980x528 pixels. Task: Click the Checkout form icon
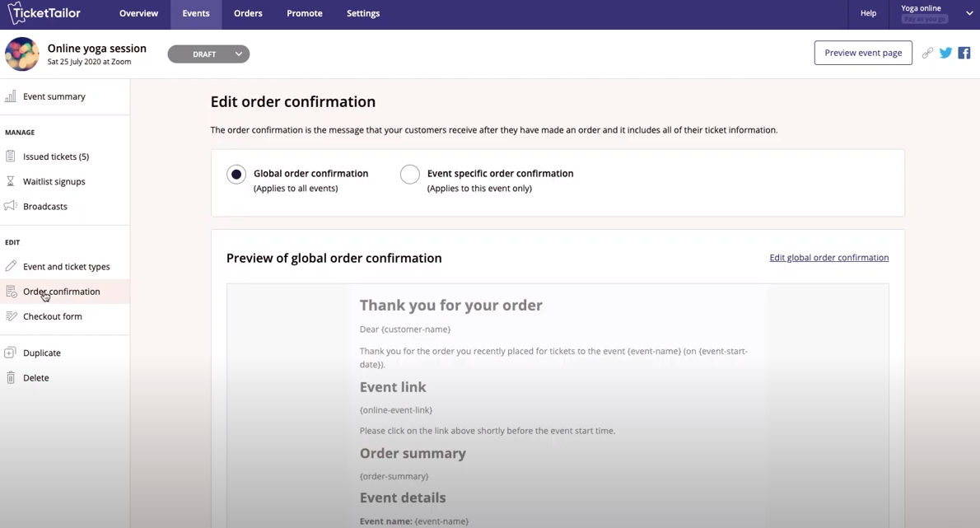tap(11, 316)
